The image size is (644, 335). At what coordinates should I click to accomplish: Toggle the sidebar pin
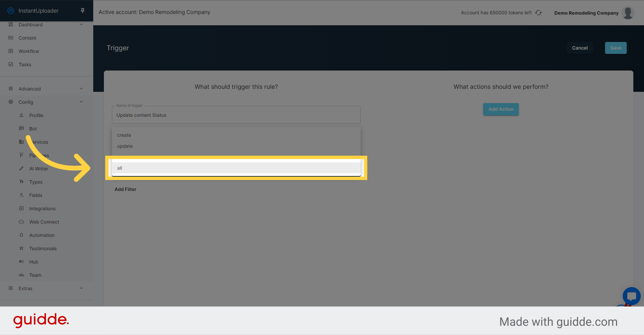point(82,10)
